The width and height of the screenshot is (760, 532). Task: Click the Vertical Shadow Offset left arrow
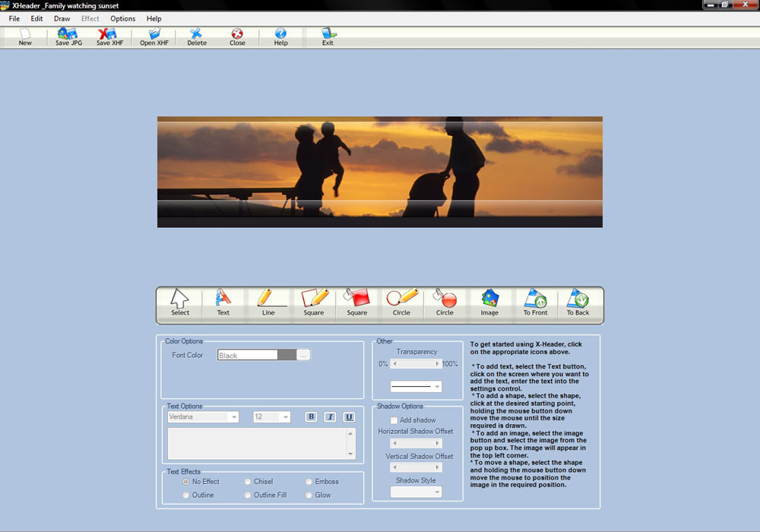click(x=394, y=467)
